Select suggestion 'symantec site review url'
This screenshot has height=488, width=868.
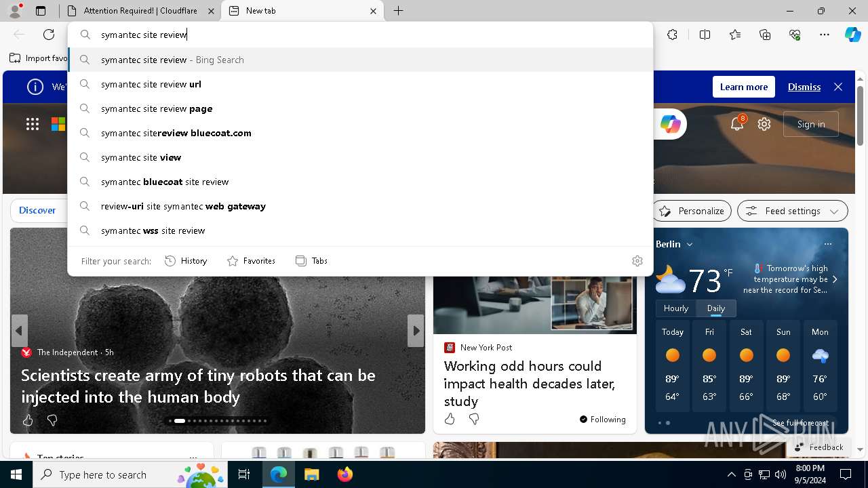click(x=360, y=84)
